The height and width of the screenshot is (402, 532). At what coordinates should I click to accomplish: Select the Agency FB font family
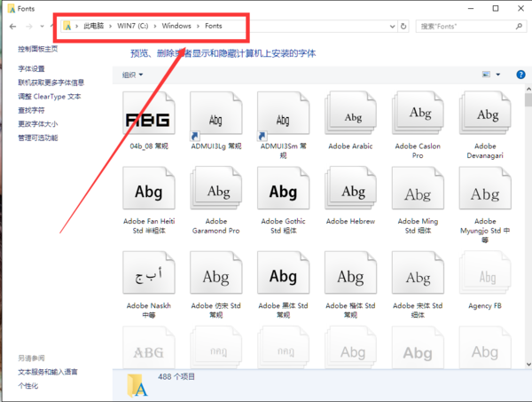pyautogui.click(x=485, y=272)
